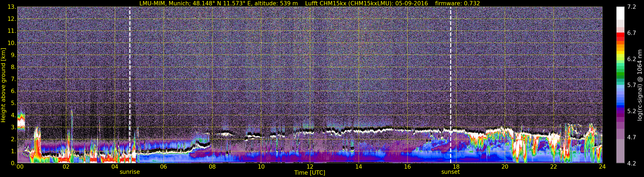
Task: Click the time axis tick label '02'
Action: pyautogui.click(x=66, y=167)
